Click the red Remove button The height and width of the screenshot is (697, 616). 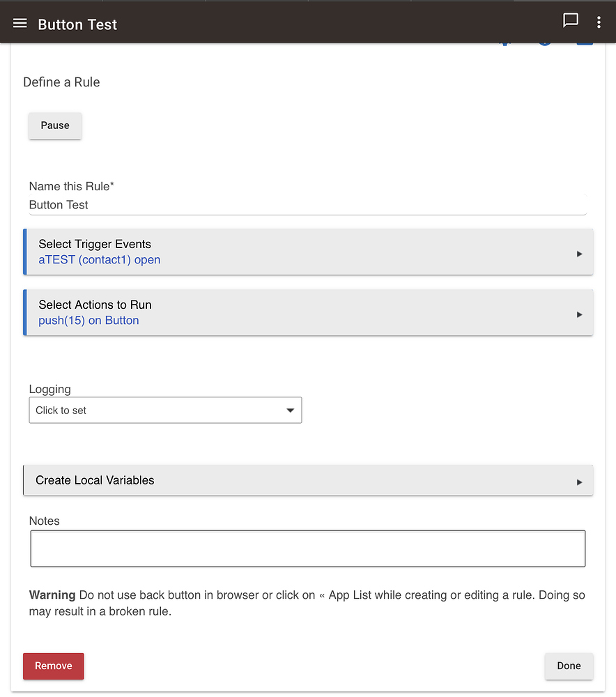pyautogui.click(x=54, y=666)
